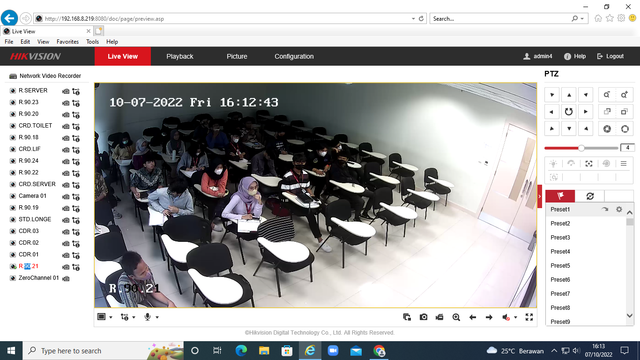This screenshot has width=640, height=360.
Task: Open stream type selector for CRD.SERVER
Action: 76,185
